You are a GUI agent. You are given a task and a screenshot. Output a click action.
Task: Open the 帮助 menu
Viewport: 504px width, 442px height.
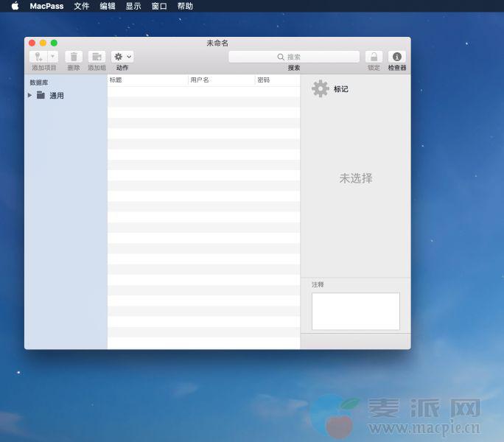pos(185,6)
